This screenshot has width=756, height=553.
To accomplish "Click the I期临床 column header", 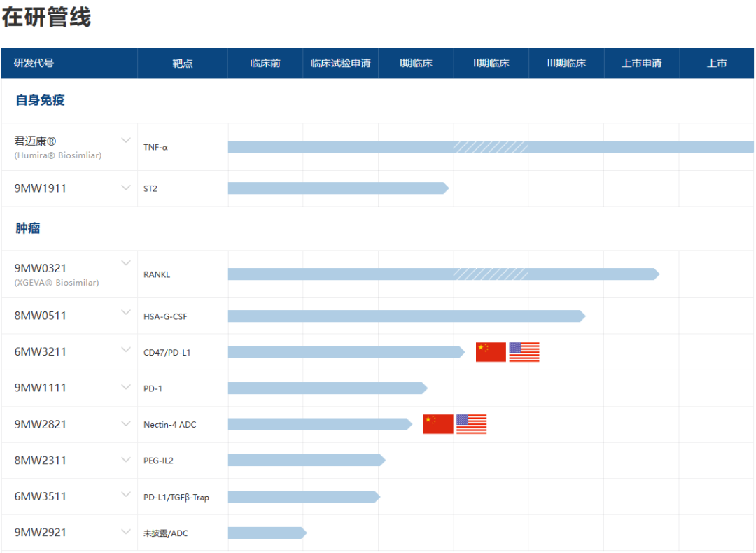I will [x=416, y=63].
